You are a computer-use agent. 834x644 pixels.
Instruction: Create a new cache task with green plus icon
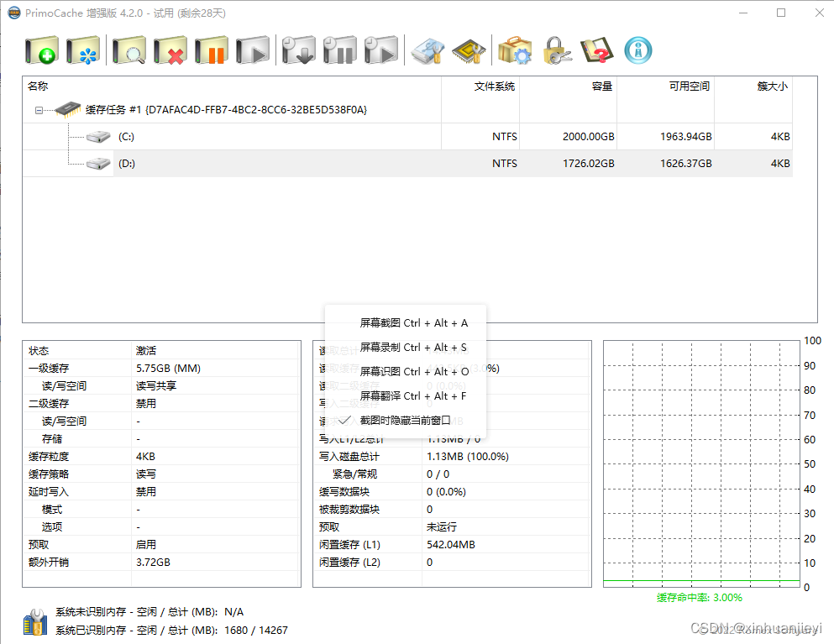42,50
